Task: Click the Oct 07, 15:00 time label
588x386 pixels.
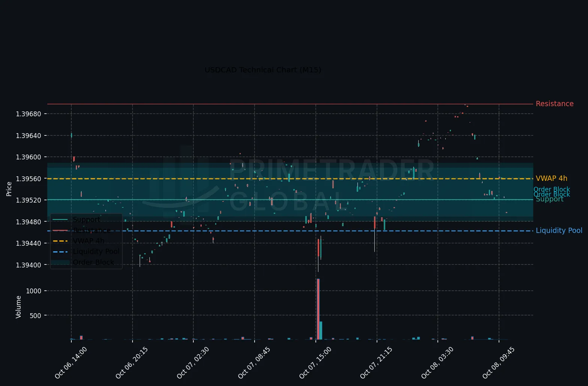Action: coord(315,362)
